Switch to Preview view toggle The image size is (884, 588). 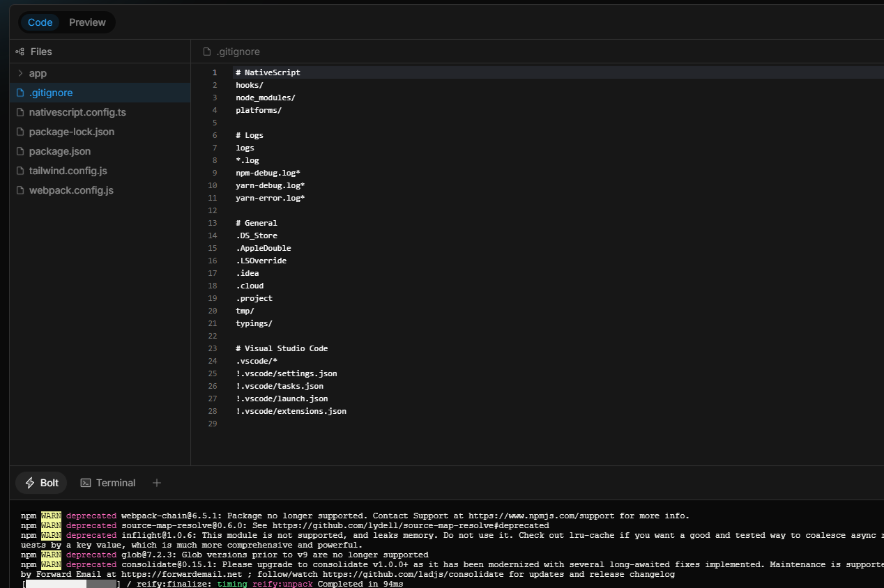tap(87, 22)
